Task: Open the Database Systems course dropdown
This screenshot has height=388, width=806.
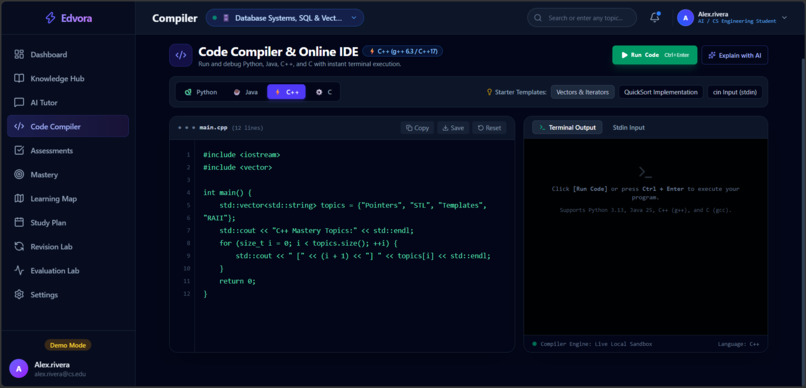Action: [285, 18]
